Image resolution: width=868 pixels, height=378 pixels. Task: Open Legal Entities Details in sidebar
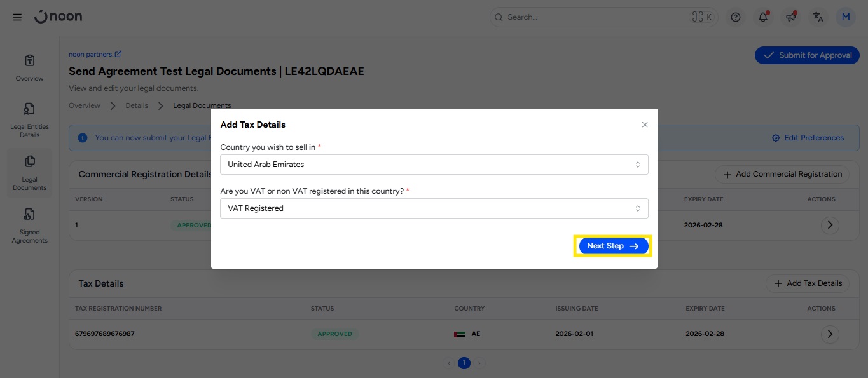coord(29,120)
